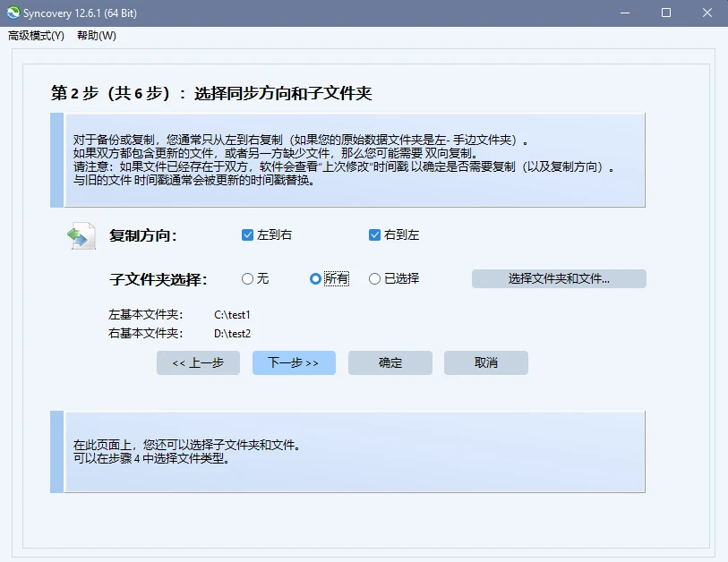
Task: Proceed with 下一步 >> button
Action: click(294, 362)
